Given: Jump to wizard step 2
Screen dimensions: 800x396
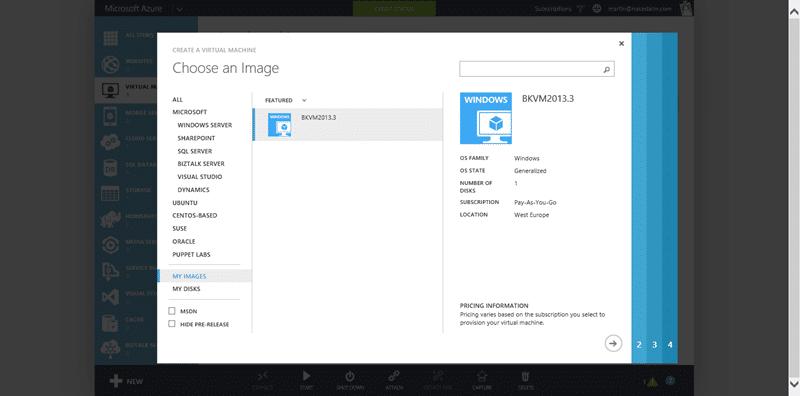Looking at the screenshot, I should click(639, 345).
